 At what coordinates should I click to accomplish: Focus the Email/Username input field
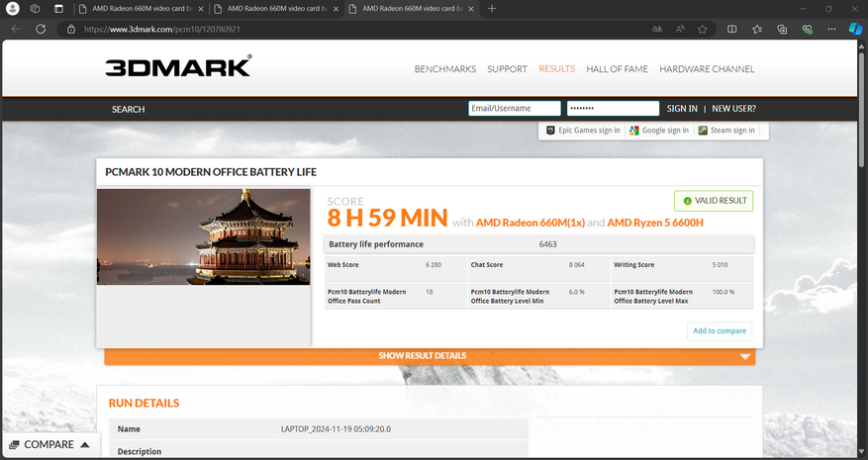click(515, 109)
